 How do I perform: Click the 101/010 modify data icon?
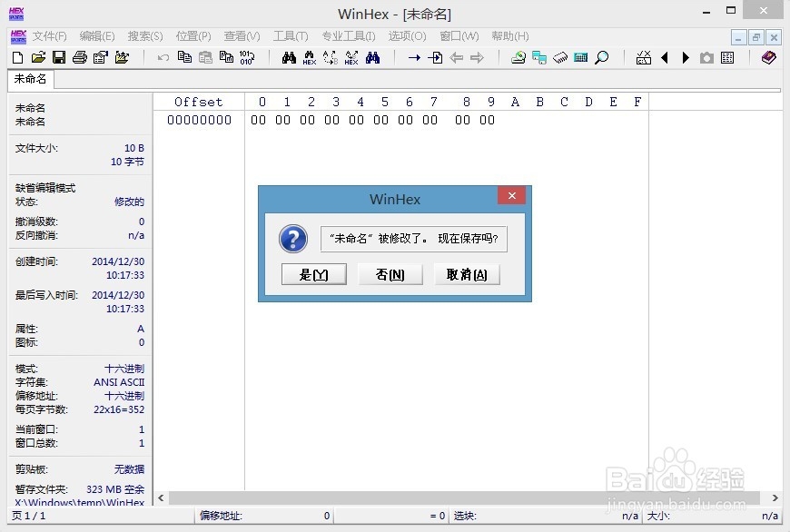coord(247,58)
